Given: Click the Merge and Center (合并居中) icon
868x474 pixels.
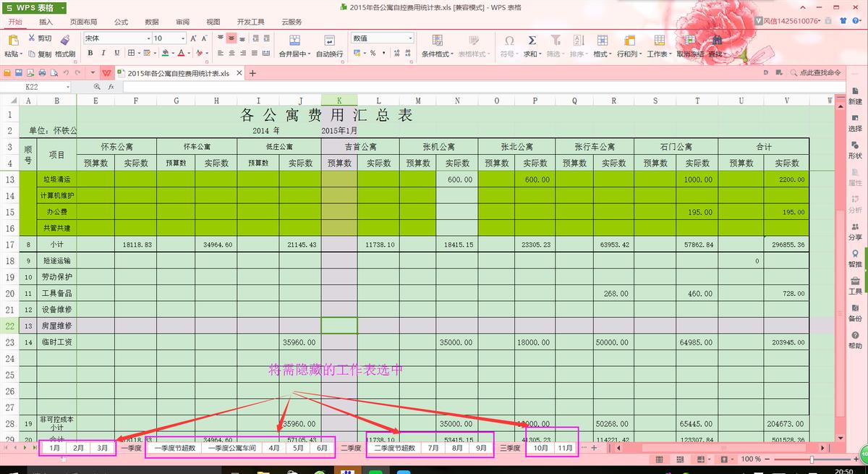Looking at the screenshot, I should click(x=294, y=41).
